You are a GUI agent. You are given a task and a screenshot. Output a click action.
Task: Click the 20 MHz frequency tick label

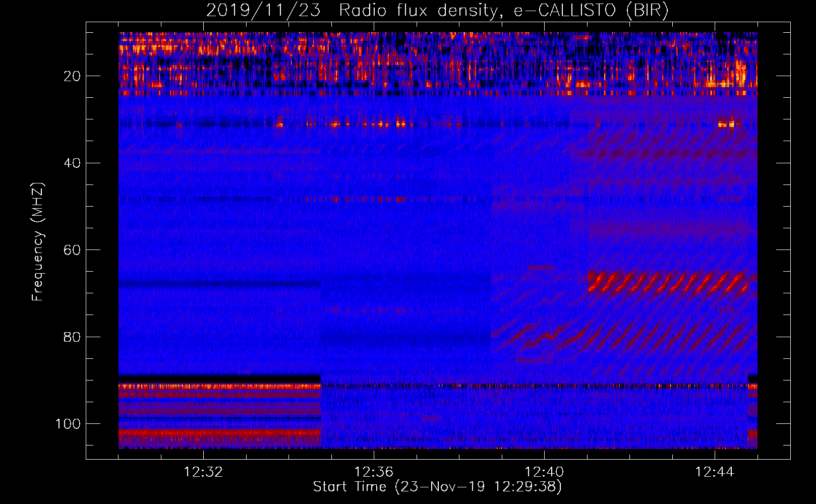click(73, 76)
